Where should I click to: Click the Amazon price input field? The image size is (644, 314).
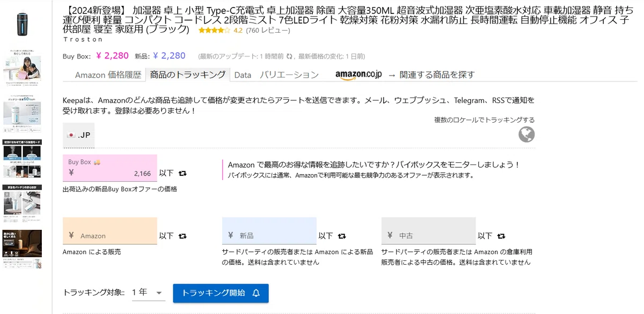tap(110, 231)
